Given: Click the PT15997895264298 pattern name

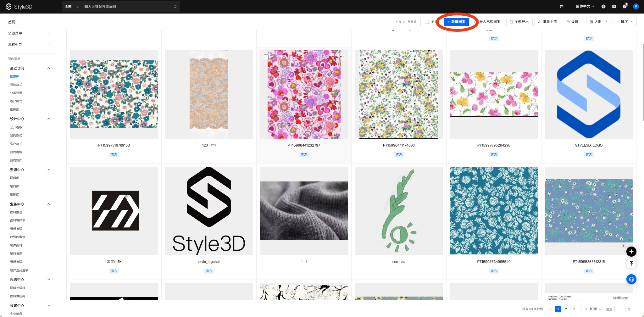Looking at the screenshot, I should 494,145.
